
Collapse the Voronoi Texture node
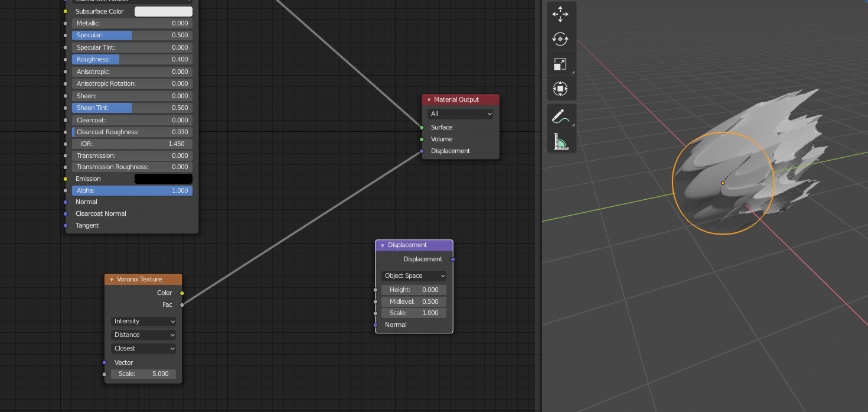(x=111, y=279)
